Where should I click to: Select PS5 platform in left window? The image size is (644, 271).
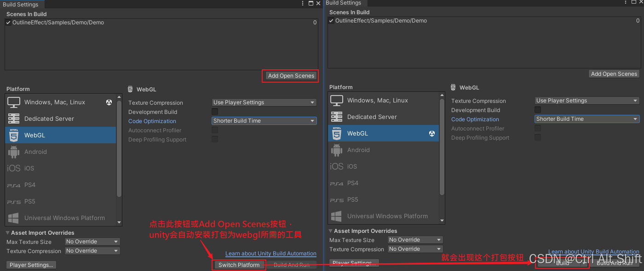coord(61,202)
